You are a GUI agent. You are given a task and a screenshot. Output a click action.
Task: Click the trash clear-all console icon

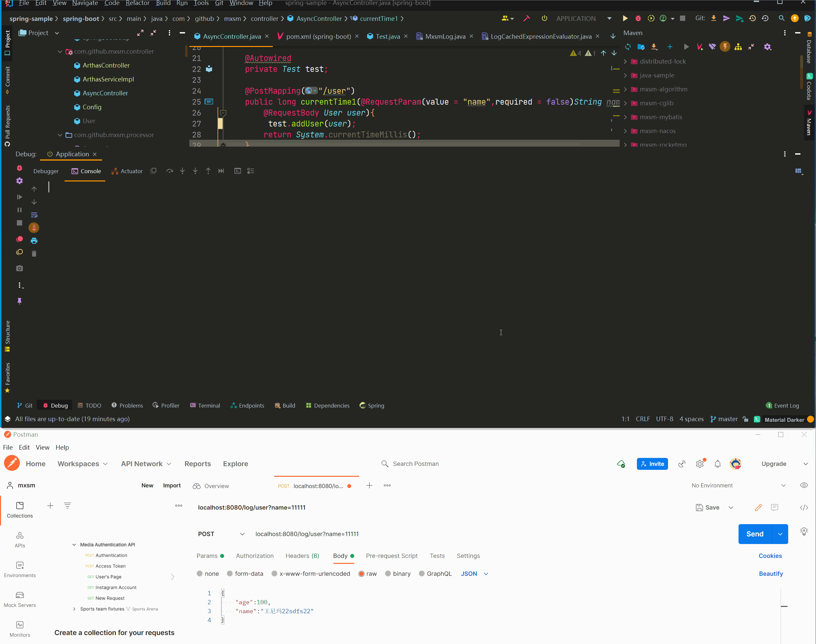point(34,253)
